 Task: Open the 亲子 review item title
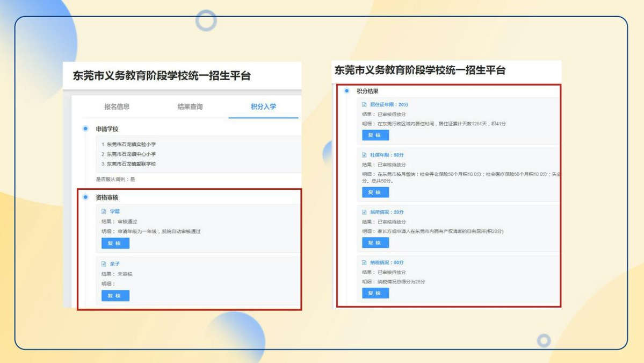click(114, 264)
